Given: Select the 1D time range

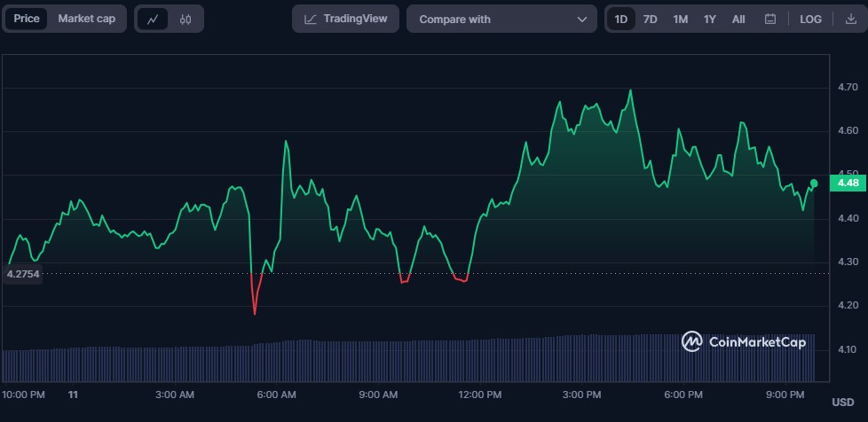Looking at the screenshot, I should pyautogui.click(x=621, y=19).
